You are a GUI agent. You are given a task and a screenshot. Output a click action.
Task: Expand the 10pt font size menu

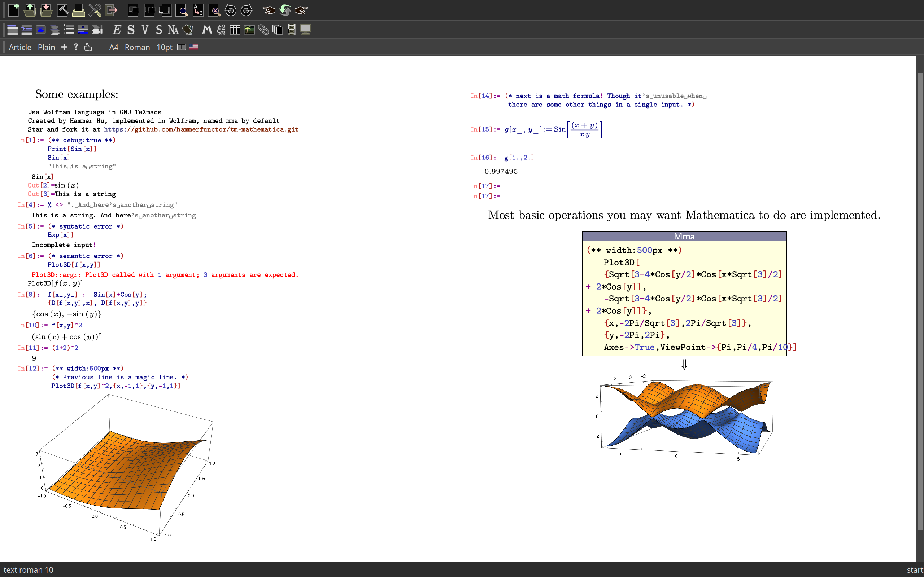pyautogui.click(x=164, y=47)
